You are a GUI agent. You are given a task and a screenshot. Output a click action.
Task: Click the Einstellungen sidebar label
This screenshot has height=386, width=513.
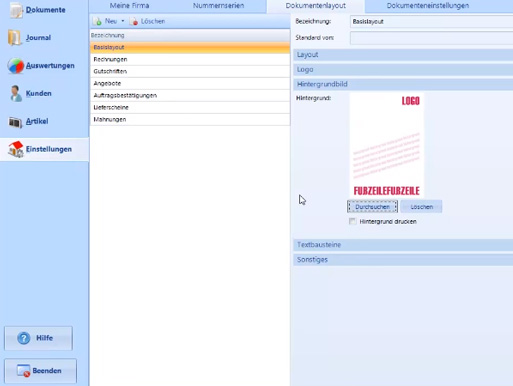point(49,149)
